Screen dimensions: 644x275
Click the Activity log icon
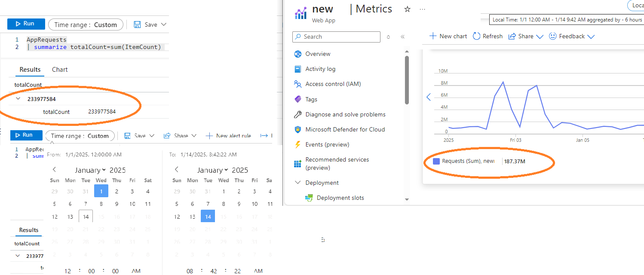tap(297, 69)
